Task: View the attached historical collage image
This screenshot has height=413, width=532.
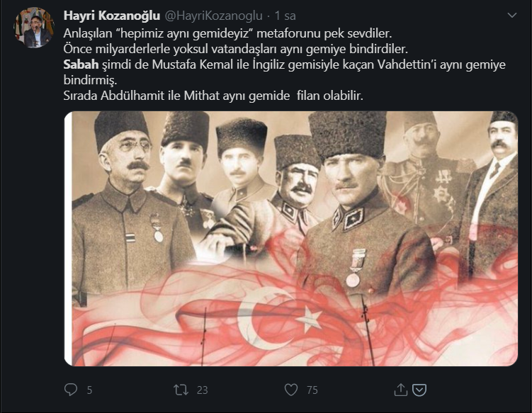Action: pos(290,239)
